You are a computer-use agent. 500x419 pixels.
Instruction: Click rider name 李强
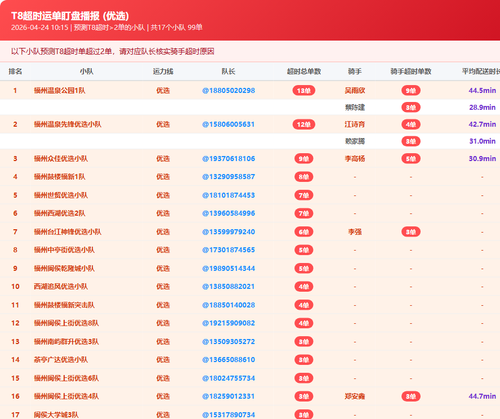(x=355, y=232)
